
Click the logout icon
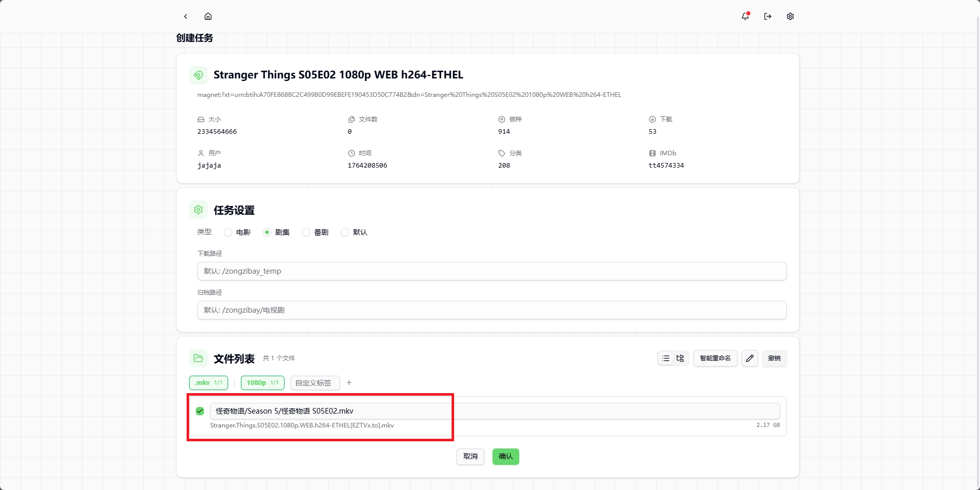click(768, 16)
